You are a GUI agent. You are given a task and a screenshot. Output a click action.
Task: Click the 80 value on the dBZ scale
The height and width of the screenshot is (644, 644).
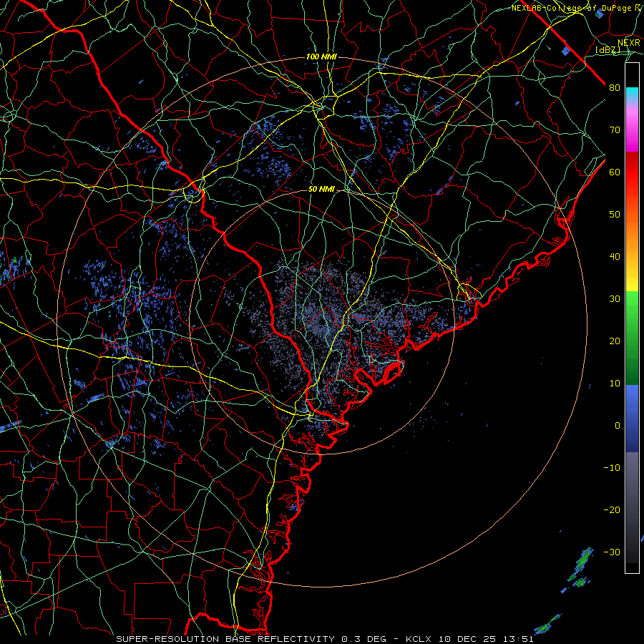pos(615,88)
